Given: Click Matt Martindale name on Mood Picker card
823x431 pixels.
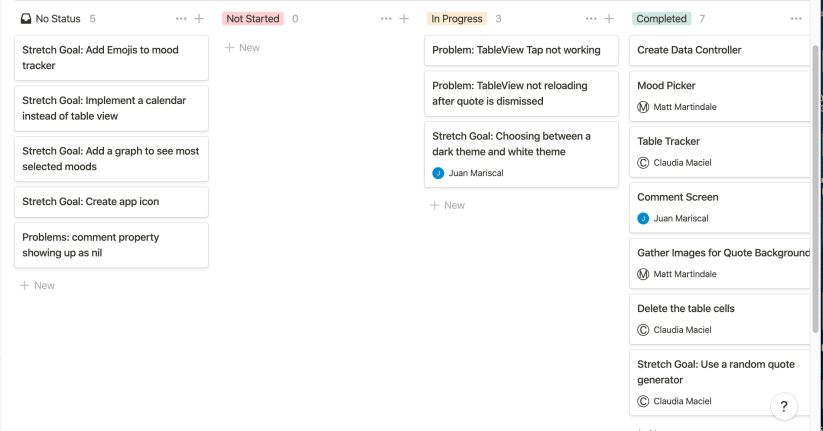Looking at the screenshot, I should [x=684, y=107].
